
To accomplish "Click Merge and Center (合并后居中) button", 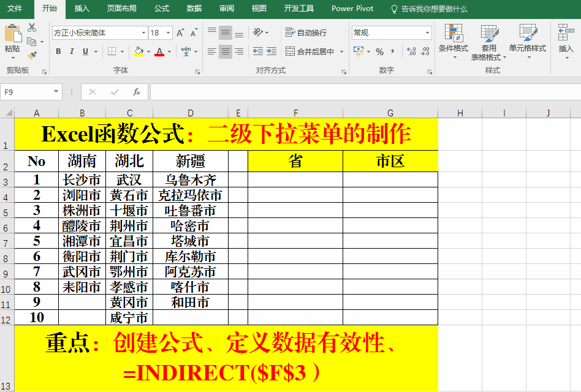I will (309, 51).
